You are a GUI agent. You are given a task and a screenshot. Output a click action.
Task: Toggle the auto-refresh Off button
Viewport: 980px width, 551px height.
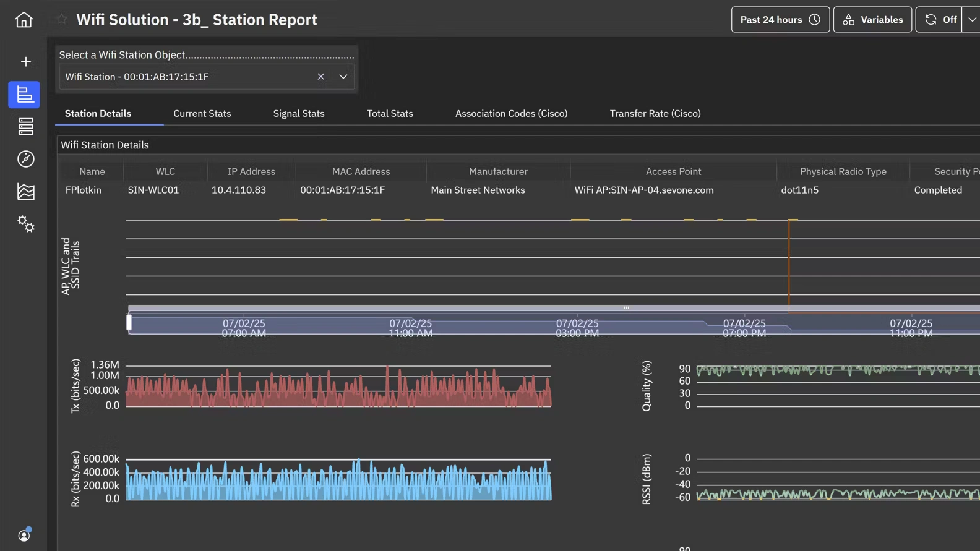(939, 20)
